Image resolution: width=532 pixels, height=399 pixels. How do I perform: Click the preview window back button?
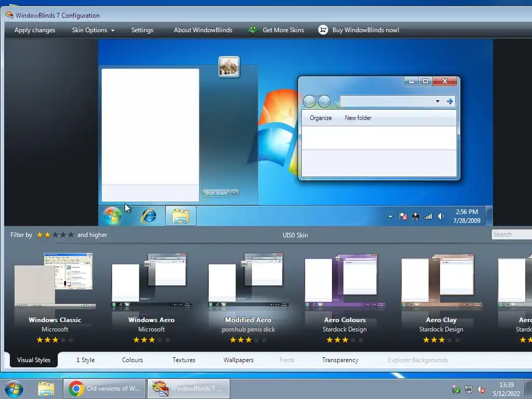click(x=309, y=101)
